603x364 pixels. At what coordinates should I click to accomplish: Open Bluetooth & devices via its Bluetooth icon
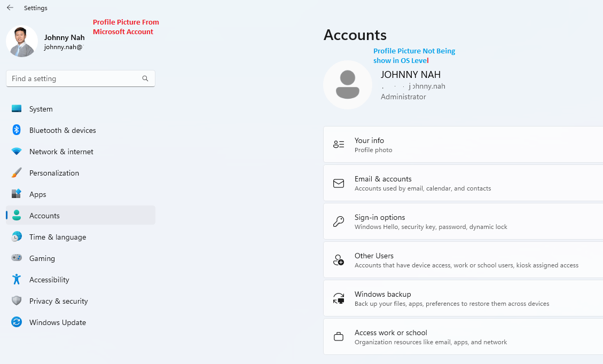coord(16,130)
